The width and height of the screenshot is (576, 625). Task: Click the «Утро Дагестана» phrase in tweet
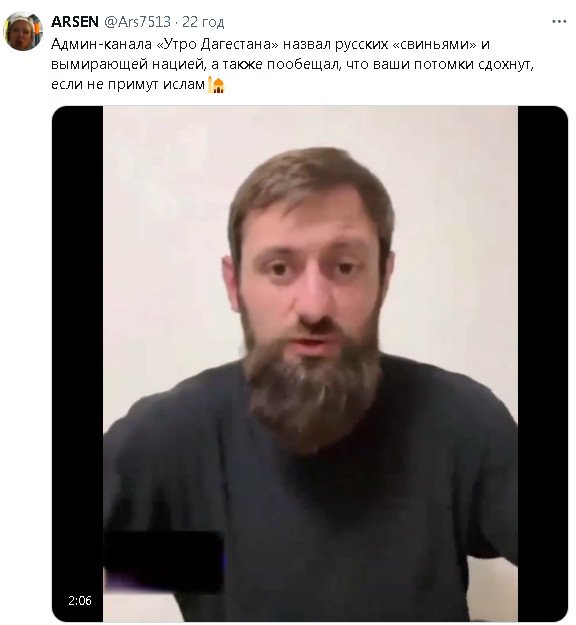[x=216, y=44]
